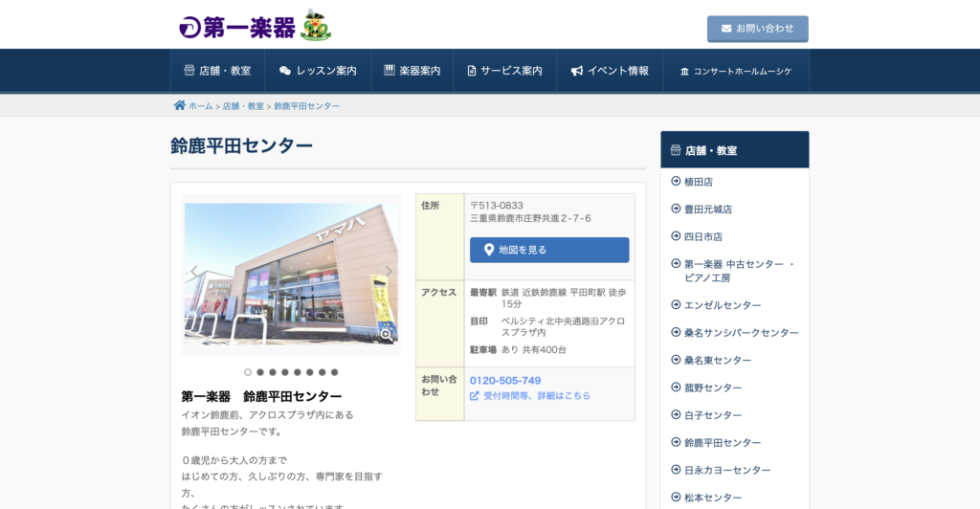The image size is (980, 509).
Task: Open イベント情報 navigation menu
Action: pyautogui.click(x=610, y=71)
